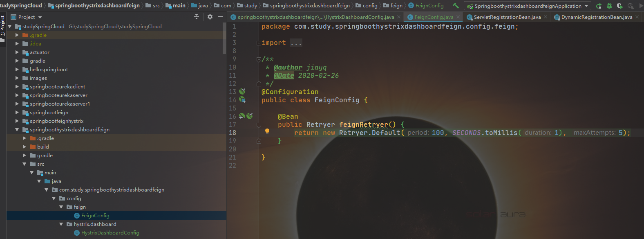Click the class icon on HystrixDashboardConfig.java tab
Image resolution: width=644 pixels, height=239 pixels.
tap(233, 17)
